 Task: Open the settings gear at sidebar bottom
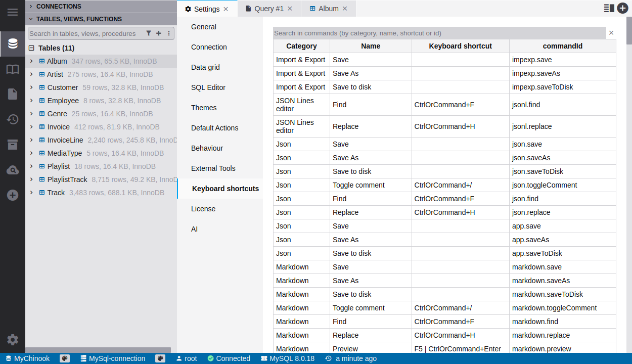(x=13, y=340)
